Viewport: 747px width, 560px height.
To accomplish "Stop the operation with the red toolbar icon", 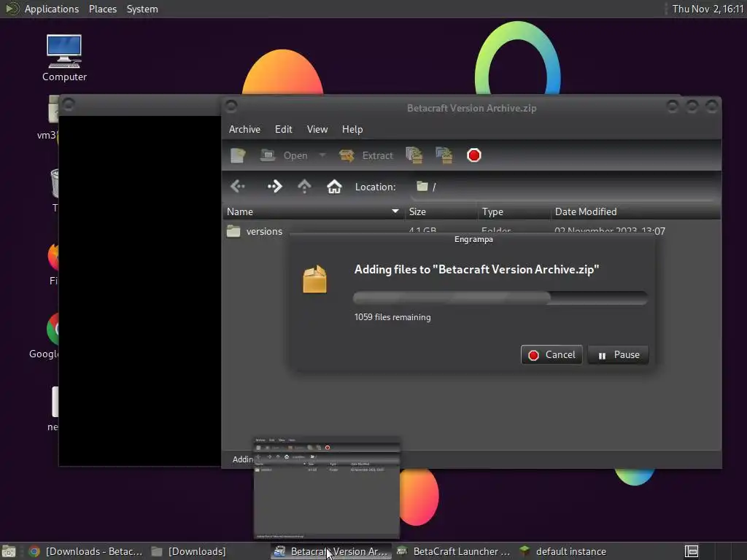I will 474,155.
